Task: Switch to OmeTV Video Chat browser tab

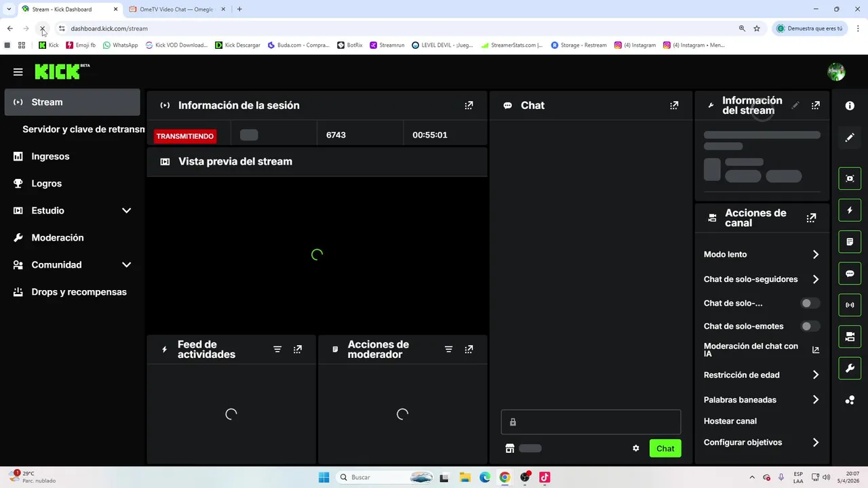Action: [x=176, y=9]
